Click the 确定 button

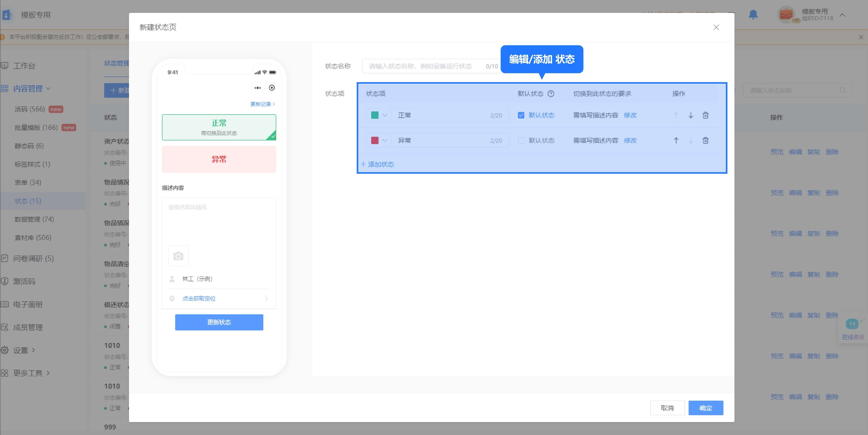click(706, 408)
